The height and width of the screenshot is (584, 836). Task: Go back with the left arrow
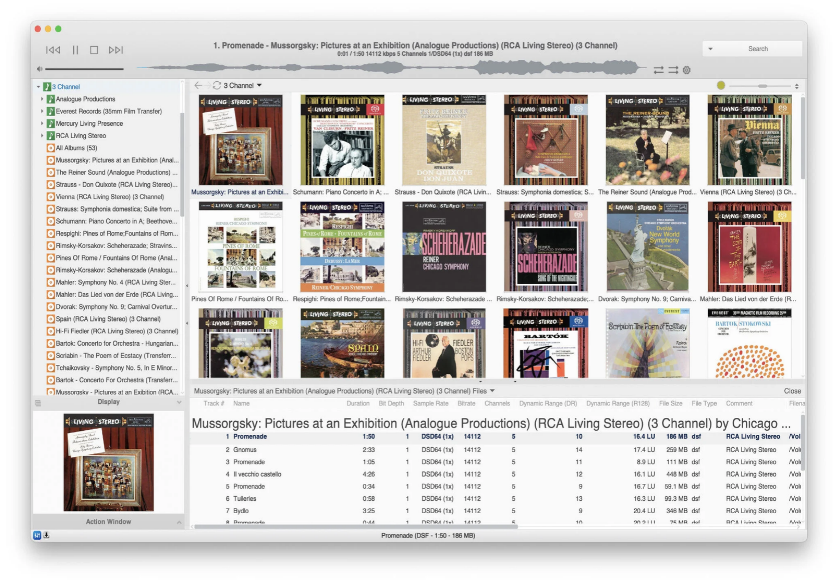[199, 85]
